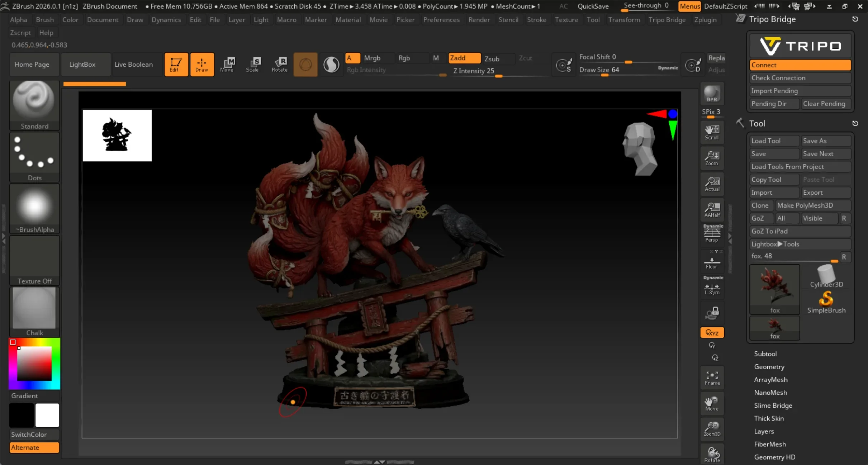
Task: Click the ZBrush logo icon in title bar
Action: pos(5,6)
